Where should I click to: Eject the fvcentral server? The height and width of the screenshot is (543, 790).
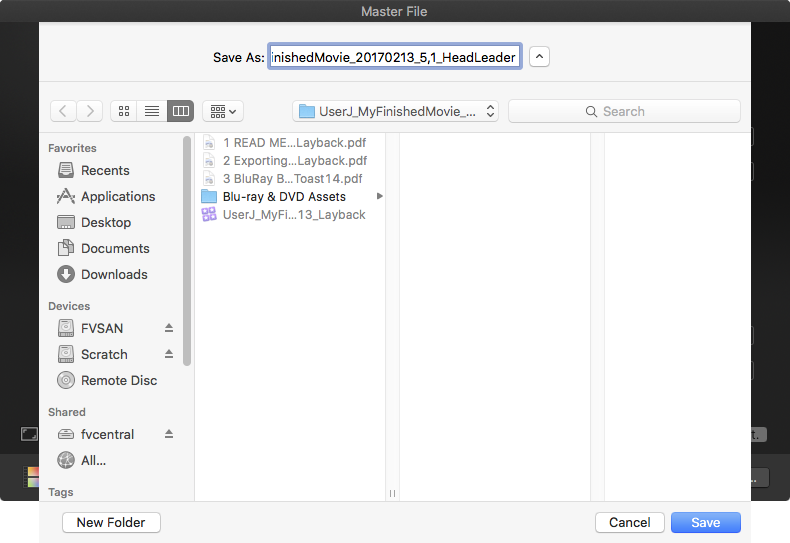tap(169, 434)
